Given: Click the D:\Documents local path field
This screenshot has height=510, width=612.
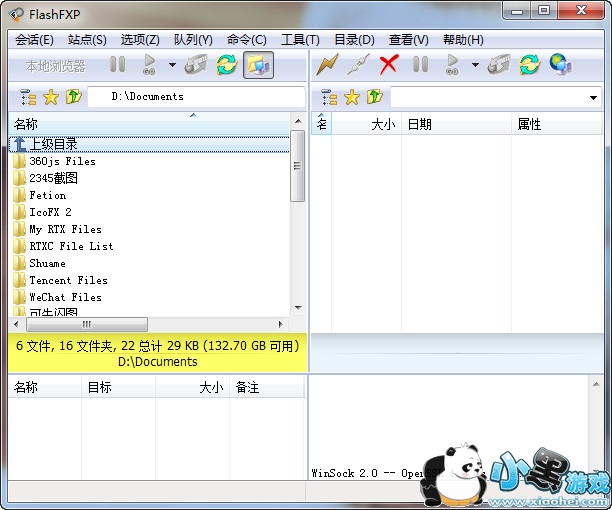Looking at the screenshot, I should [x=196, y=97].
